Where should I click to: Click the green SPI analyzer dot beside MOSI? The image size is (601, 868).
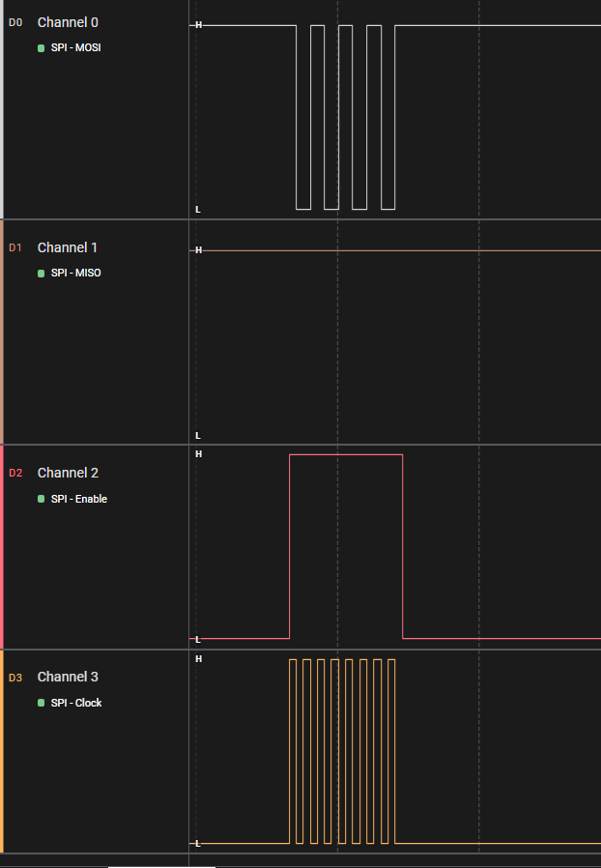click(41, 47)
